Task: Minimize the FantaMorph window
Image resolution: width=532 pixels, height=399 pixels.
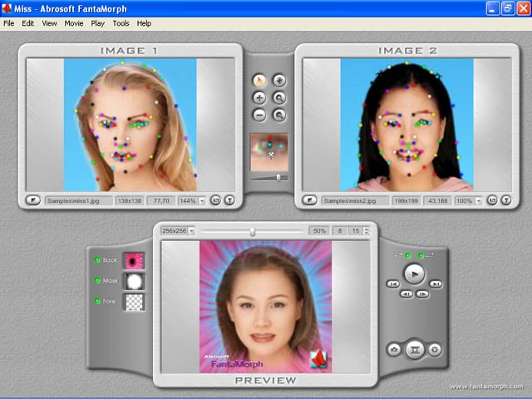Action: click(493, 8)
